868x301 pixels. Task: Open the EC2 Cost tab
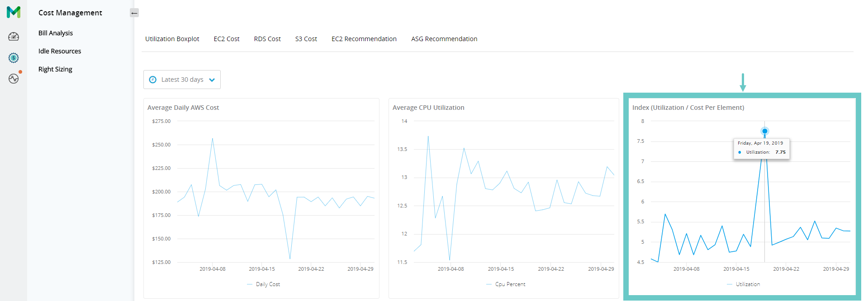(x=227, y=39)
